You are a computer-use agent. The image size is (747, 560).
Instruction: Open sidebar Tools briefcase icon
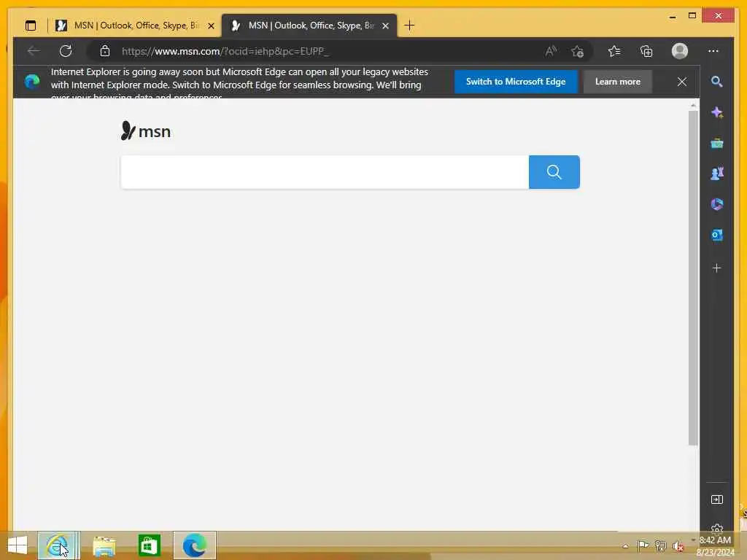pyautogui.click(x=716, y=143)
